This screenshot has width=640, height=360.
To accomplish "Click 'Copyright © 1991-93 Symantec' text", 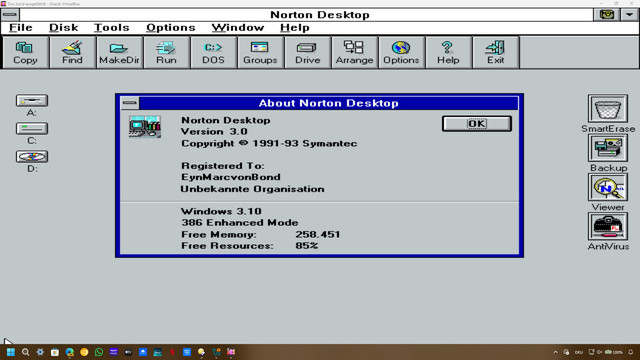I will pyautogui.click(x=269, y=143).
